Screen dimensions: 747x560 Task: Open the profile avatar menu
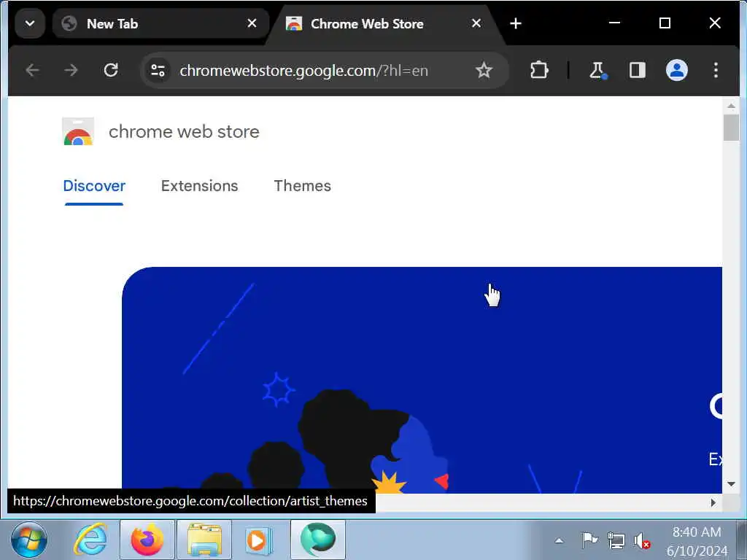pyautogui.click(x=676, y=71)
